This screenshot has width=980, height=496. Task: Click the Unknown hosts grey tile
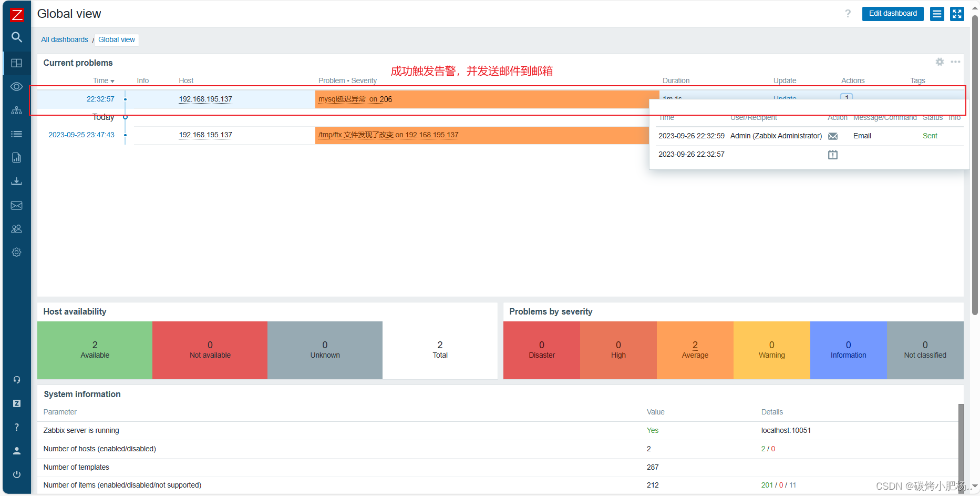pyautogui.click(x=325, y=350)
